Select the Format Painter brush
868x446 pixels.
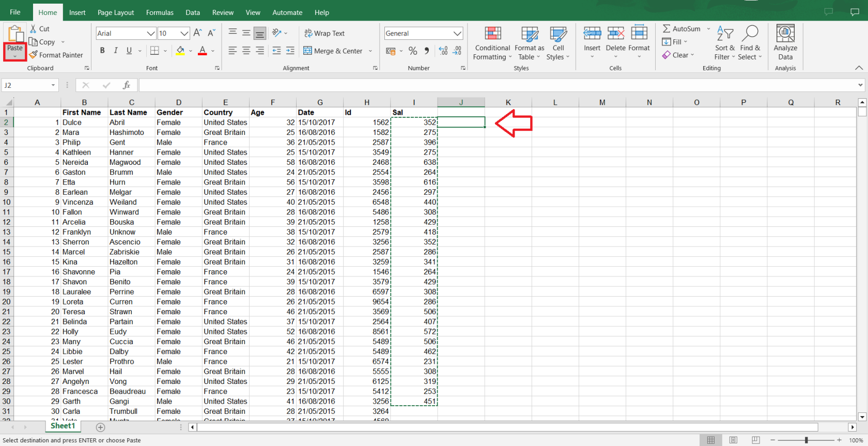tap(33, 55)
